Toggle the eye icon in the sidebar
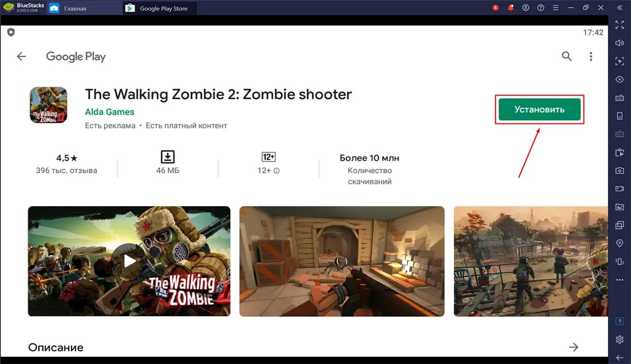Viewport: 631px width, 364px height. pyautogui.click(x=619, y=79)
